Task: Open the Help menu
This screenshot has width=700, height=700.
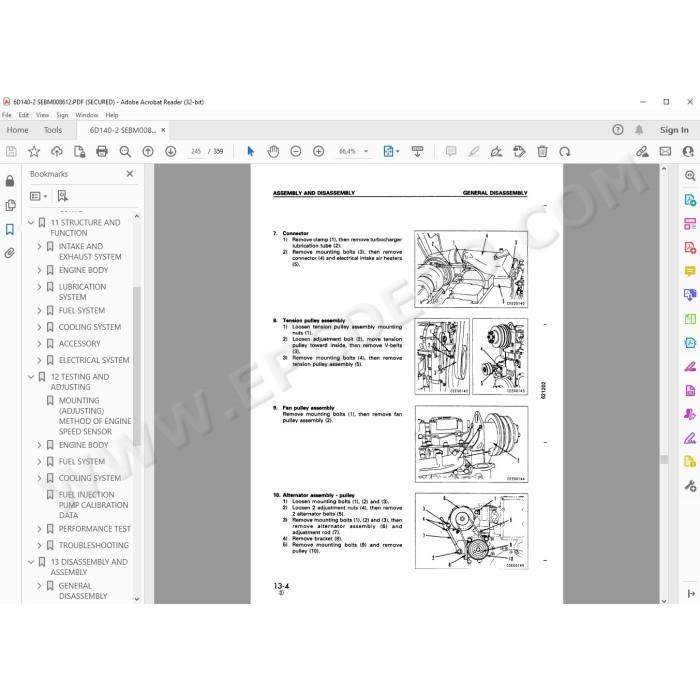Action: [112, 115]
